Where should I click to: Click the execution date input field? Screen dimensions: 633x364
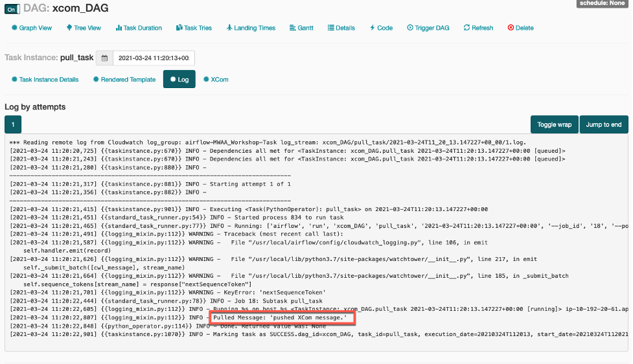[x=154, y=58]
